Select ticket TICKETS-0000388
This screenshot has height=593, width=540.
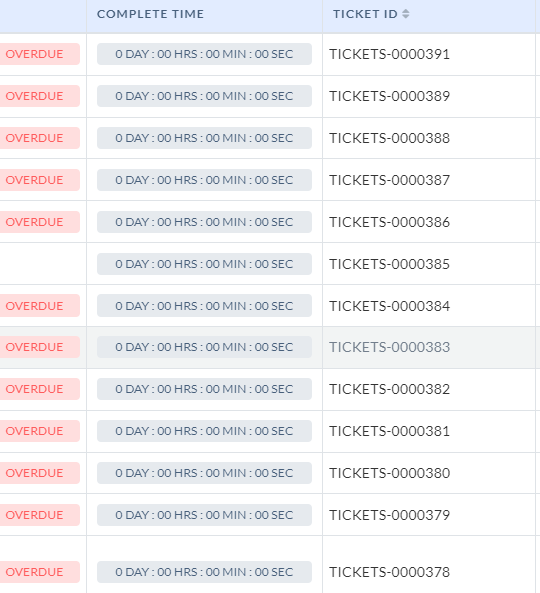pos(389,138)
